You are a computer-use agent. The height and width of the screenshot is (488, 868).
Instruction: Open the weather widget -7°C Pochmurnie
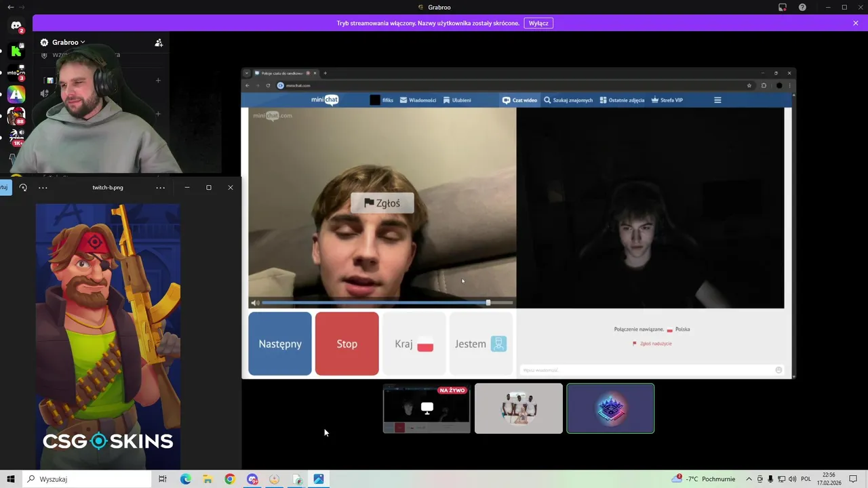pos(703,479)
